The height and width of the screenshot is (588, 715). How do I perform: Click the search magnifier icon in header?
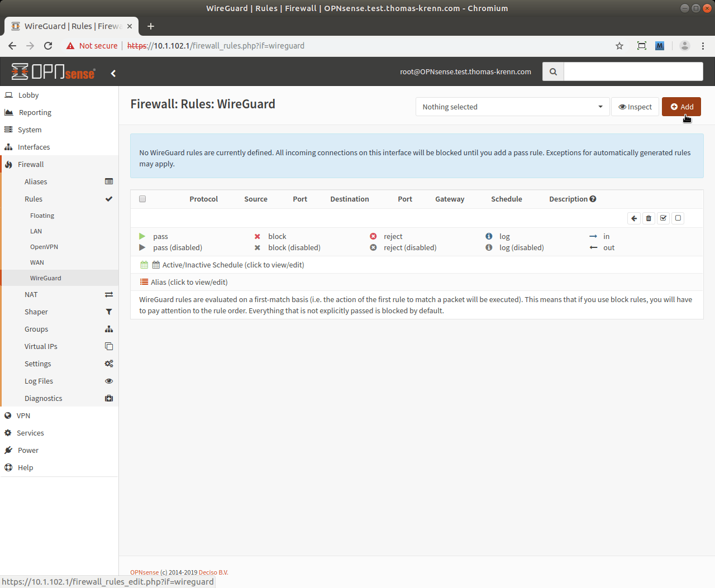pos(553,71)
